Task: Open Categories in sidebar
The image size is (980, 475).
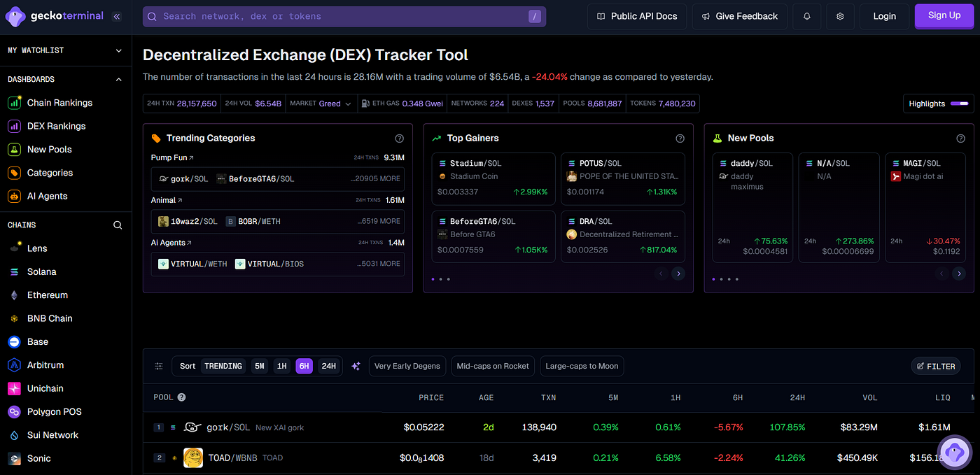Action: 50,173
